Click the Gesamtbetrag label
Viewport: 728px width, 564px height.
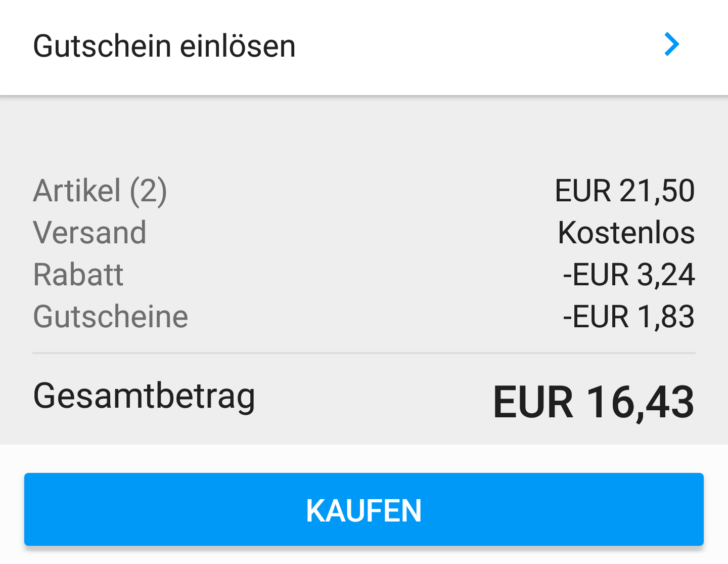[x=144, y=396]
